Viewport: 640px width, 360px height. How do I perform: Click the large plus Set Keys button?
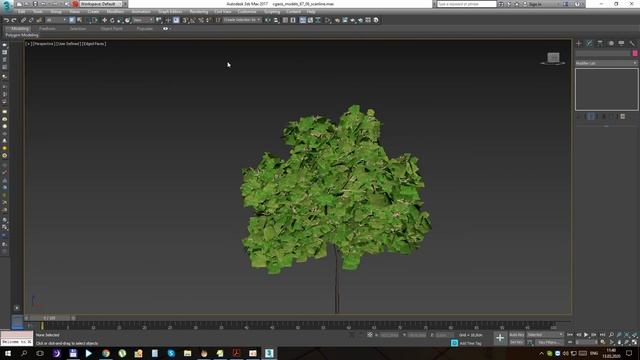[500, 338]
